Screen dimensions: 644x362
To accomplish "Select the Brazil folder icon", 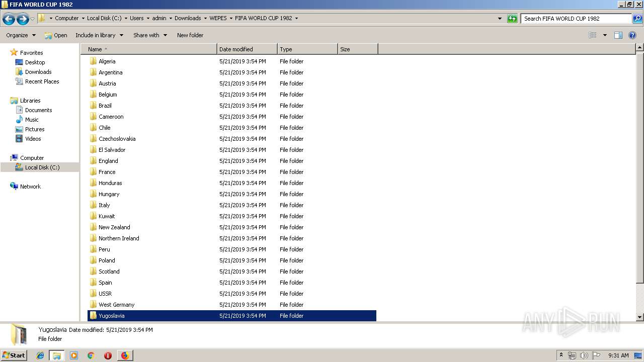I will tap(93, 105).
